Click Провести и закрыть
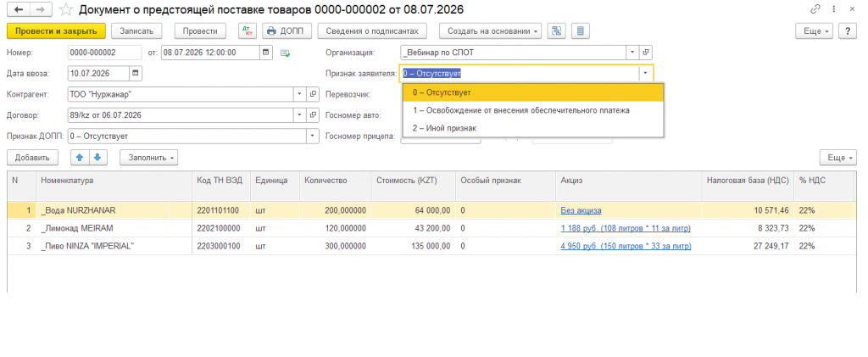This screenshot has width=868, height=357. point(56,31)
